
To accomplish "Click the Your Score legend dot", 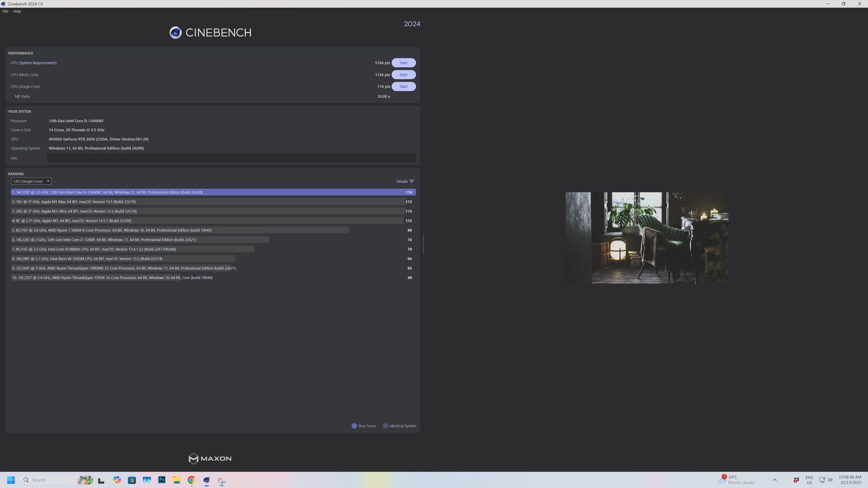I will [x=354, y=426].
